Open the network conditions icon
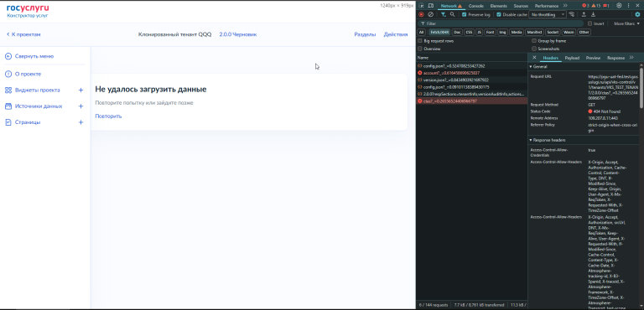The height and width of the screenshot is (310, 644). click(572, 14)
